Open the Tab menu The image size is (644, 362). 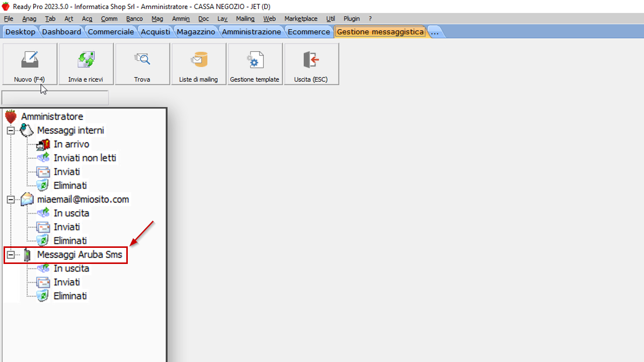(50, 19)
